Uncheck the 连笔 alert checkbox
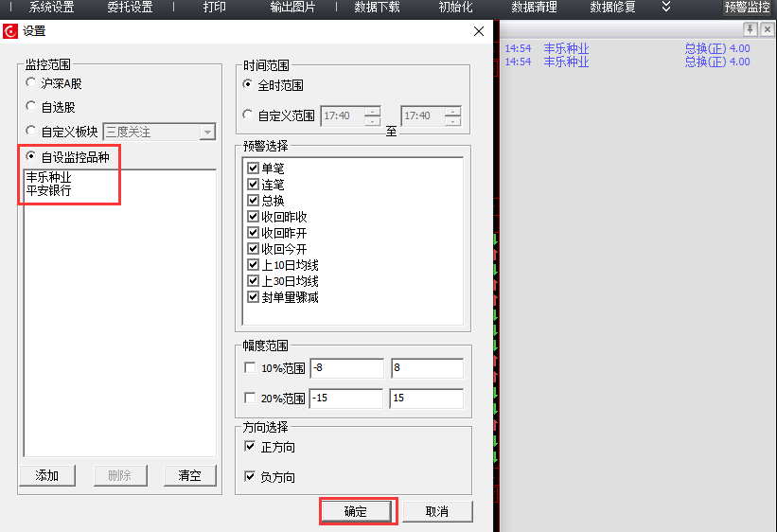This screenshot has width=777, height=532. tap(254, 185)
